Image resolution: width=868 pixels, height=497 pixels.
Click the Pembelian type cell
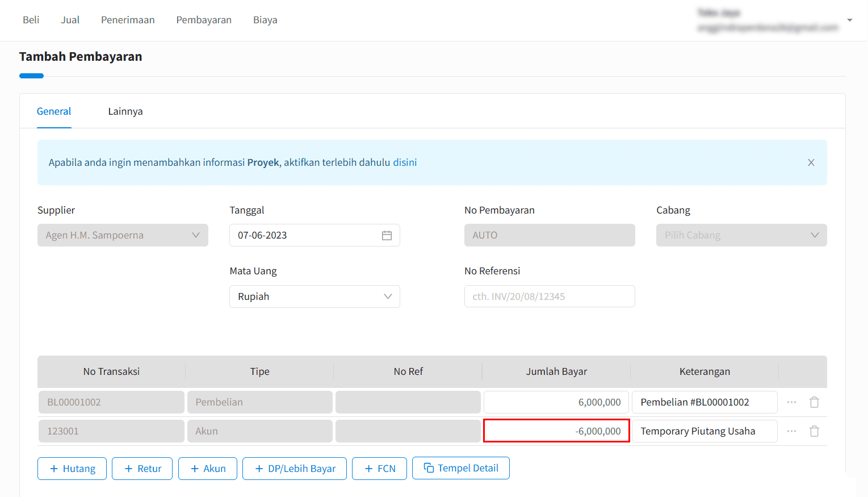click(259, 402)
